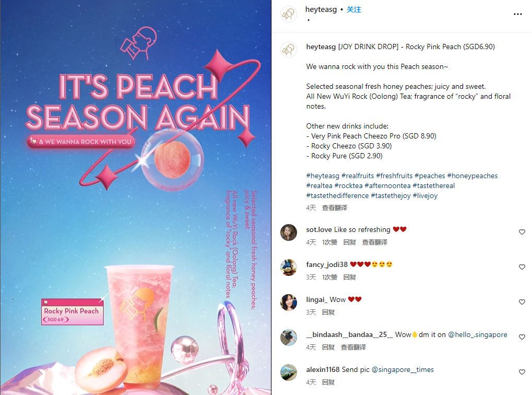
Task: Click 查看翻译 under the post caption
Action: [x=334, y=207]
